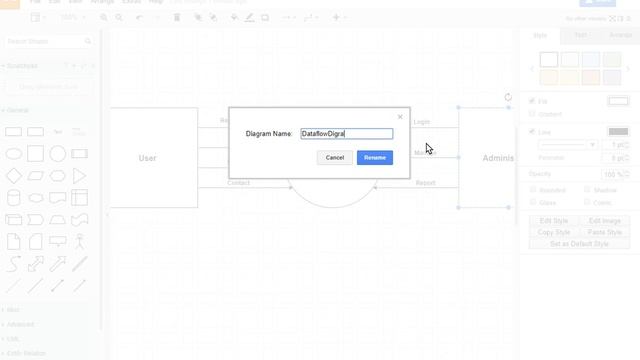
Task: Select the internal storage table shape
Action: coord(79,198)
